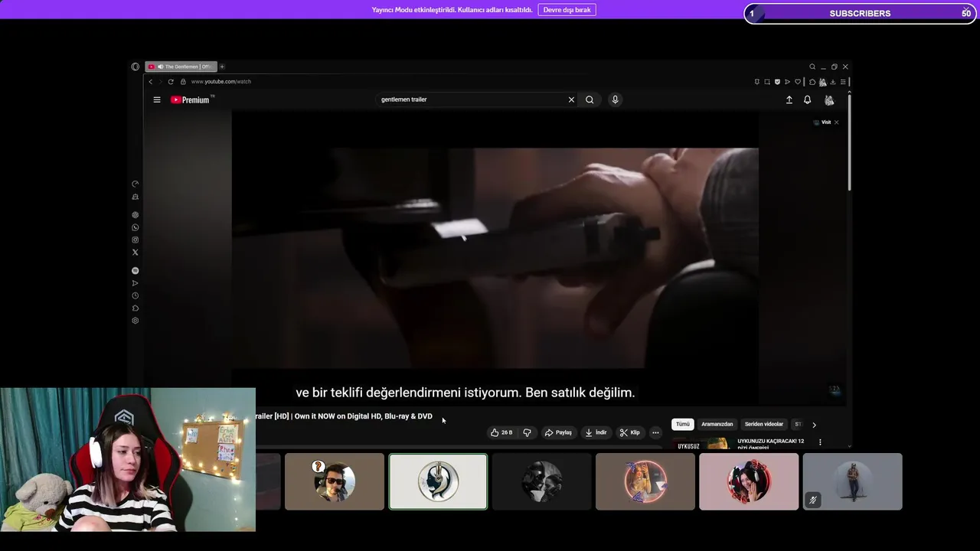Open extensions cube icon in sidebar
The height and width of the screenshot is (551, 980).
(136, 308)
